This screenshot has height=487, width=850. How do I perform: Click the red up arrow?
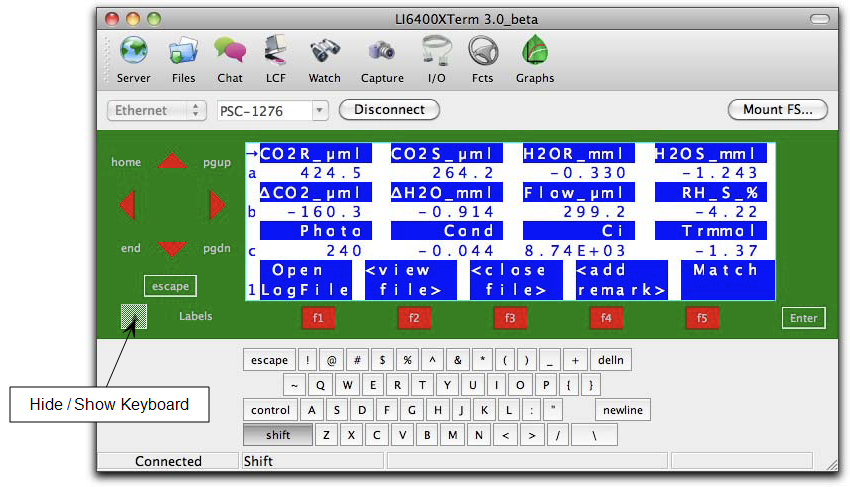click(172, 161)
